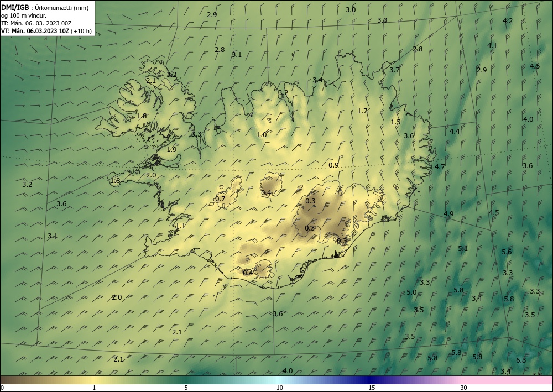The height and width of the screenshot is (392, 553).
Task: Click the "4.7" value on the map
Action: pos(440,167)
